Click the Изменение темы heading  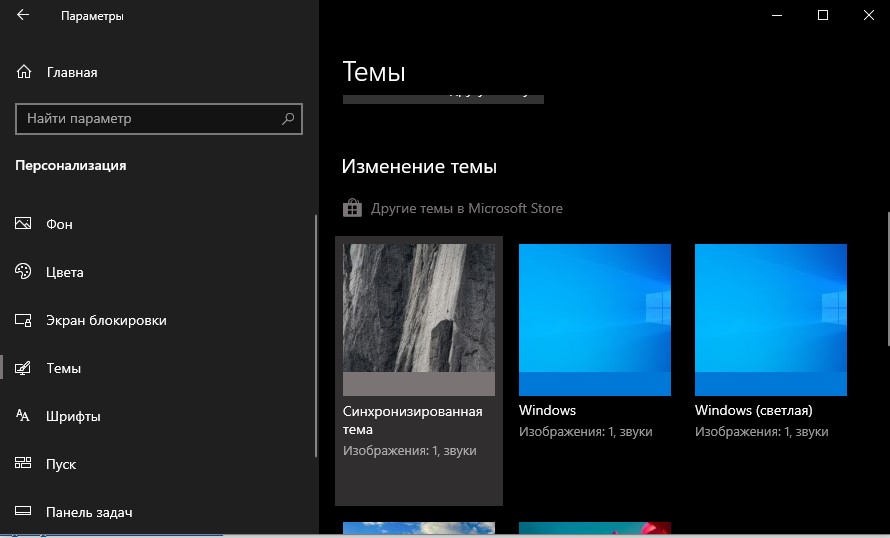tap(419, 166)
